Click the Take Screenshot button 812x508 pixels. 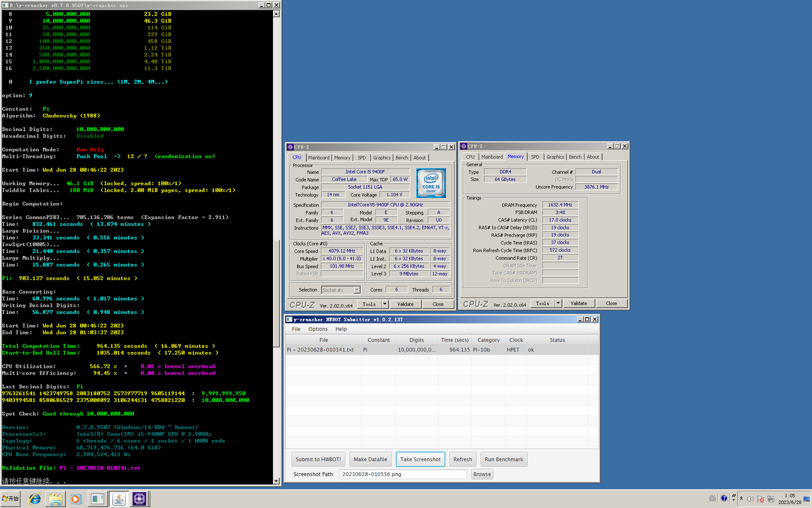(421, 460)
